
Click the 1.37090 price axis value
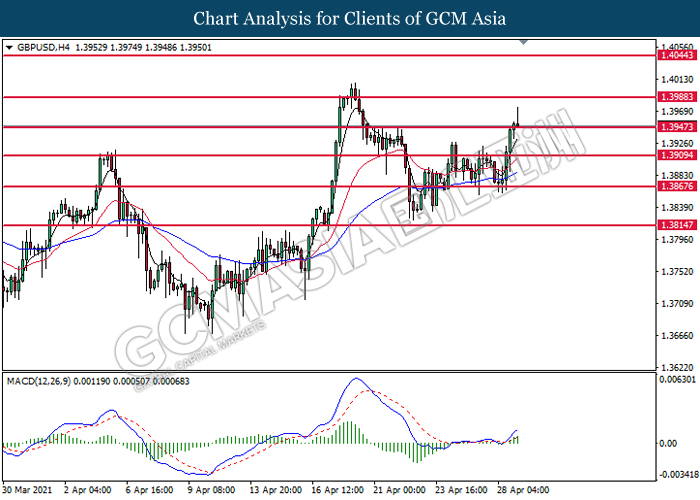(677, 304)
